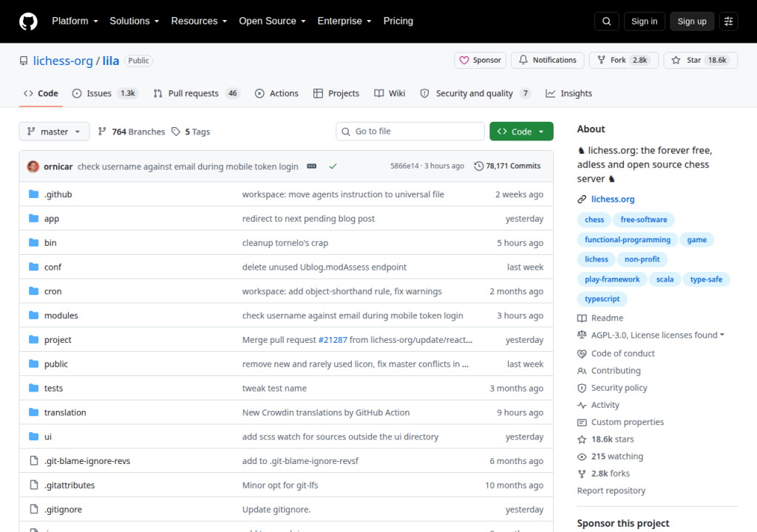757x532 pixels.
Task: Click the star icon on Star button
Action: [x=676, y=61]
